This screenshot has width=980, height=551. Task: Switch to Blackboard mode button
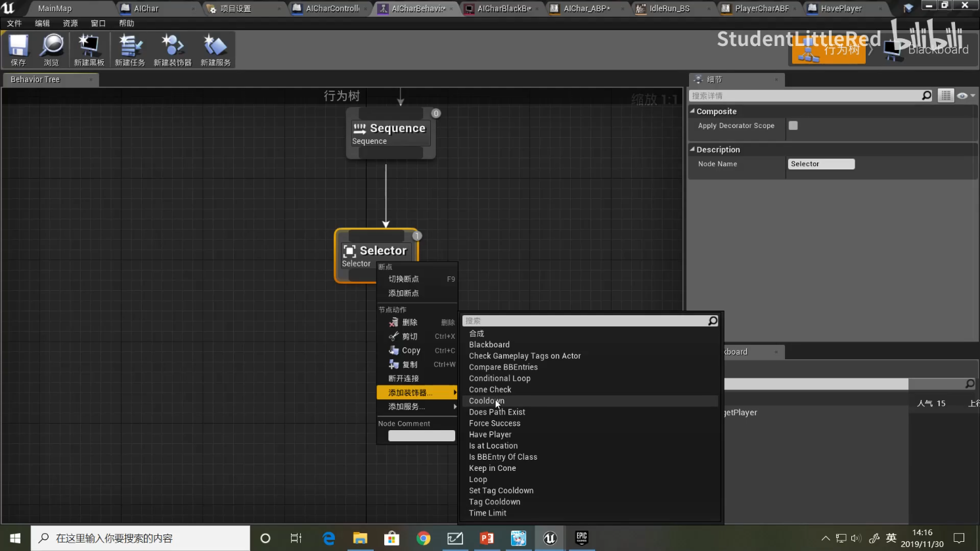pos(926,50)
